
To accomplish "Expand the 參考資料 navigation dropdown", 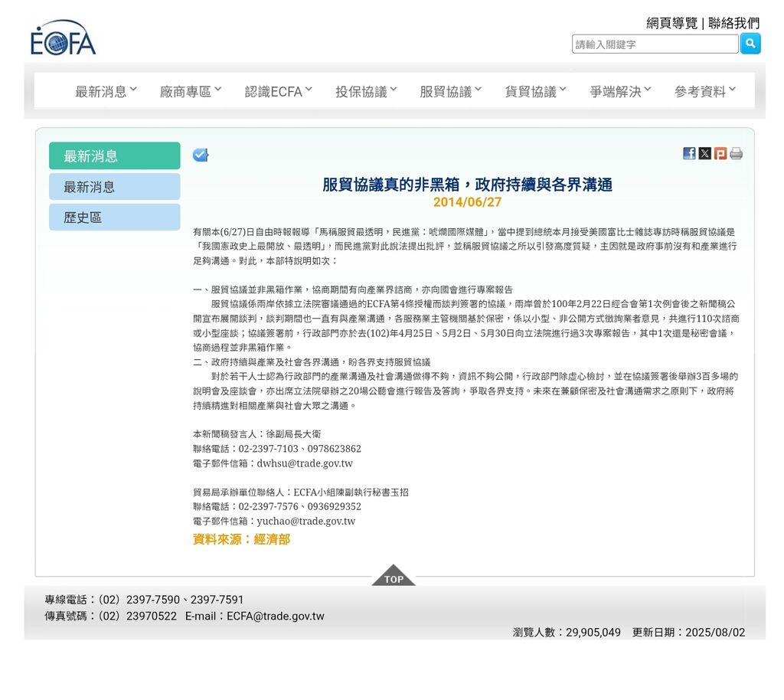I will point(705,91).
